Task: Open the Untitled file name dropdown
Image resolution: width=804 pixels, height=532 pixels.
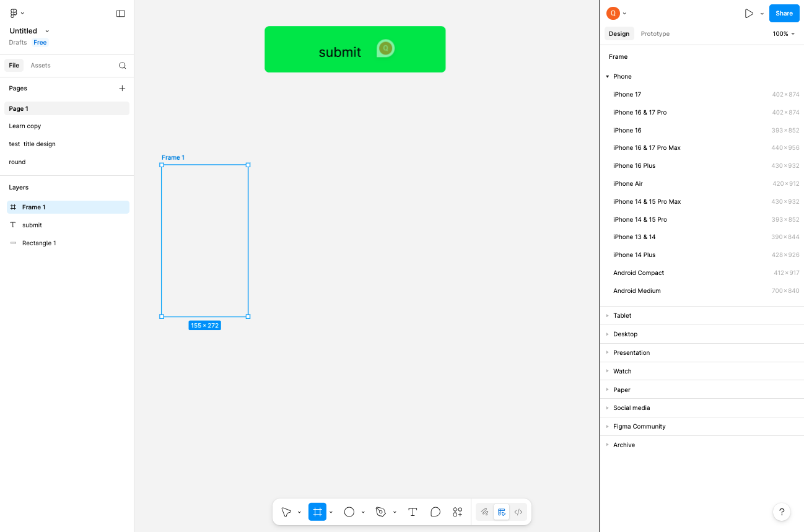Action: [x=47, y=31]
